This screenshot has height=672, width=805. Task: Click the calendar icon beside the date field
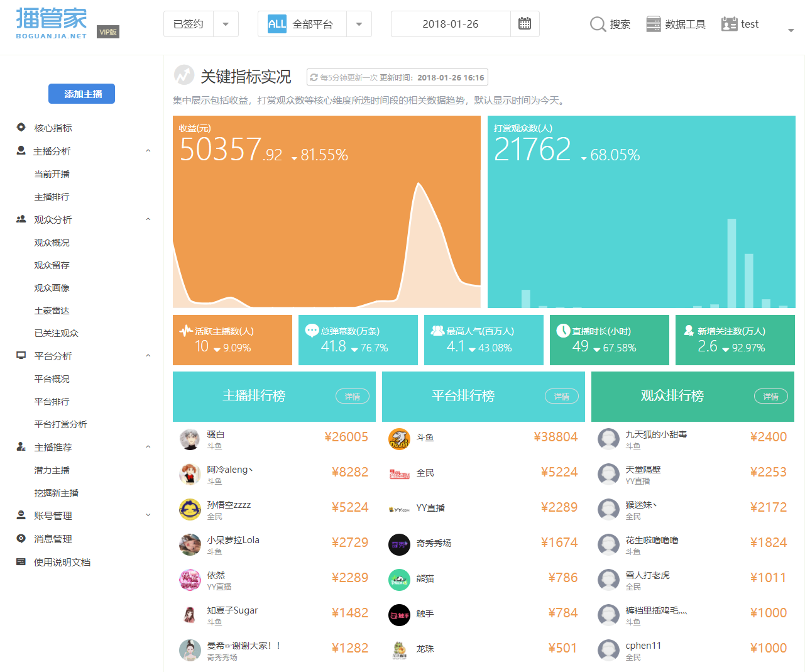(x=525, y=24)
